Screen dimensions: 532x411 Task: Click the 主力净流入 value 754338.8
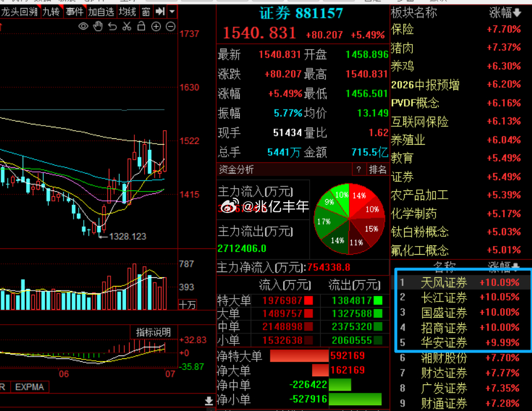click(329, 267)
